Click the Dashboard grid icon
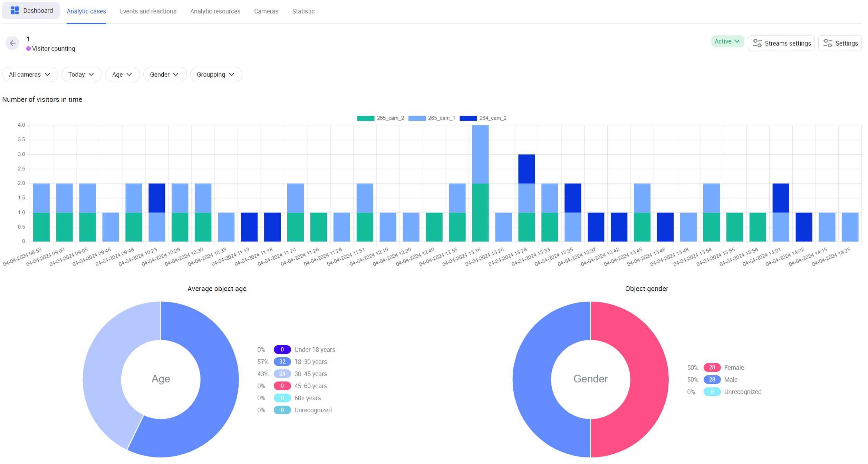 tap(15, 11)
